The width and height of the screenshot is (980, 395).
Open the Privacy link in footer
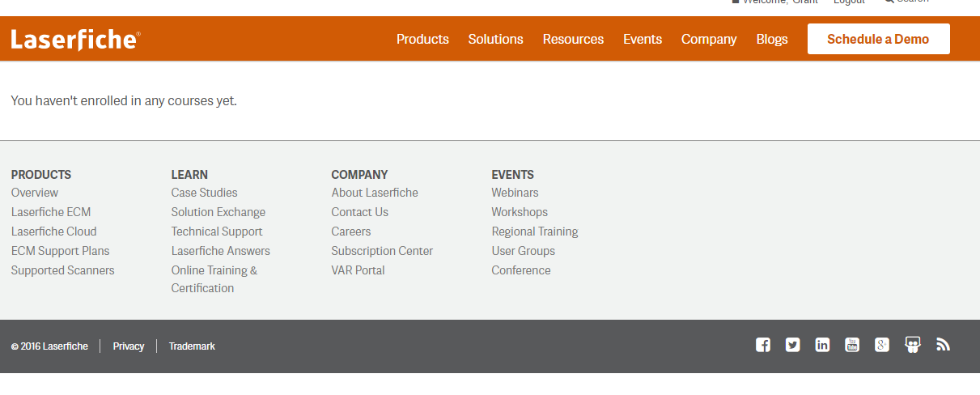(x=129, y=346)
